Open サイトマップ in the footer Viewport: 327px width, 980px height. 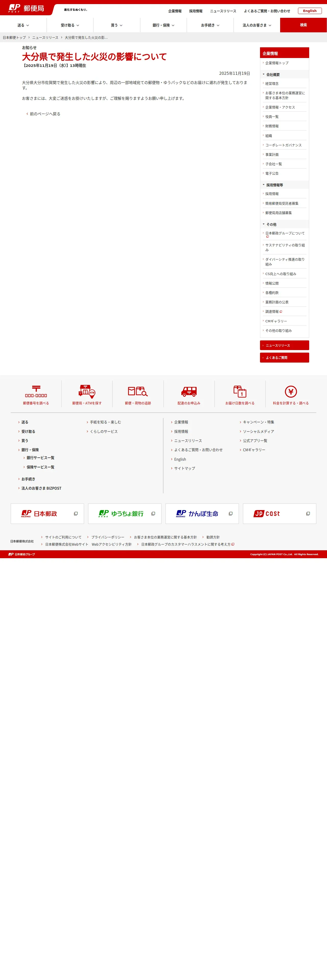(x=185, y=468)
